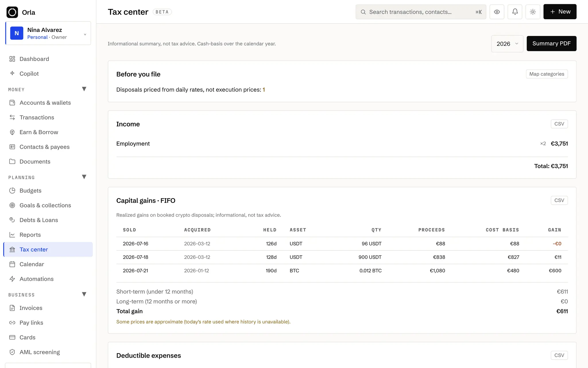
Task: Click the Personal workspace label
Action: (x=37, y=37)
